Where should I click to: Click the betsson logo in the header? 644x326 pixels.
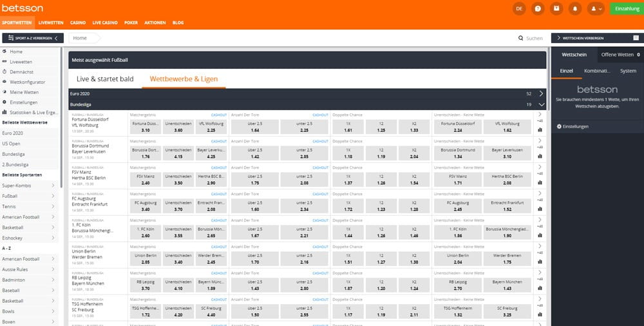pos(22,8)
